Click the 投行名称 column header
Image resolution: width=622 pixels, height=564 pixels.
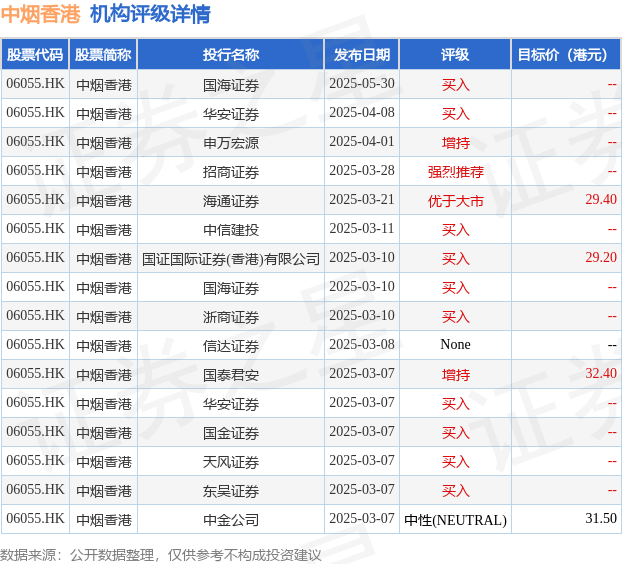(x=231, y=54)
